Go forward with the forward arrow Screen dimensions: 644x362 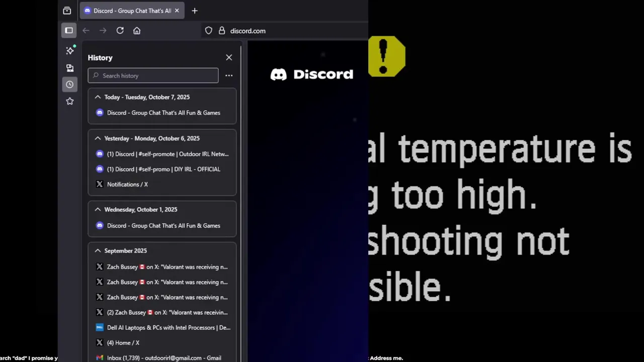pyautogui.click(x=103, y=31)
